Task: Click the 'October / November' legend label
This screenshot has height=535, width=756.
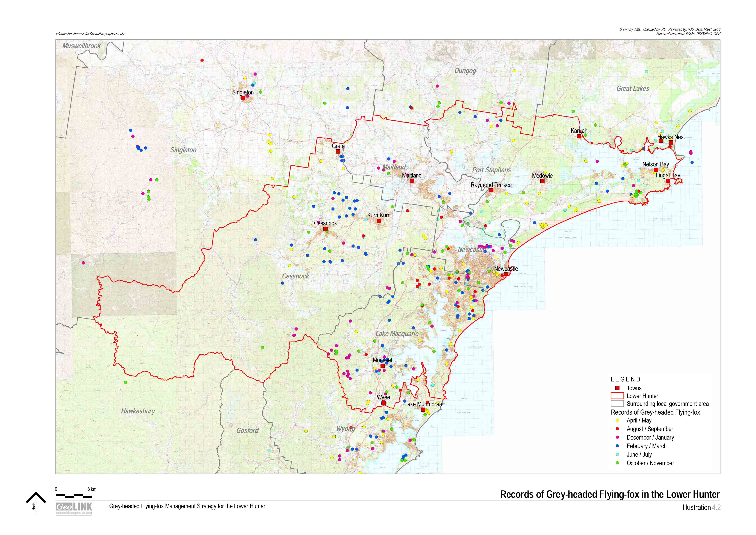Action: click(650, 463)
